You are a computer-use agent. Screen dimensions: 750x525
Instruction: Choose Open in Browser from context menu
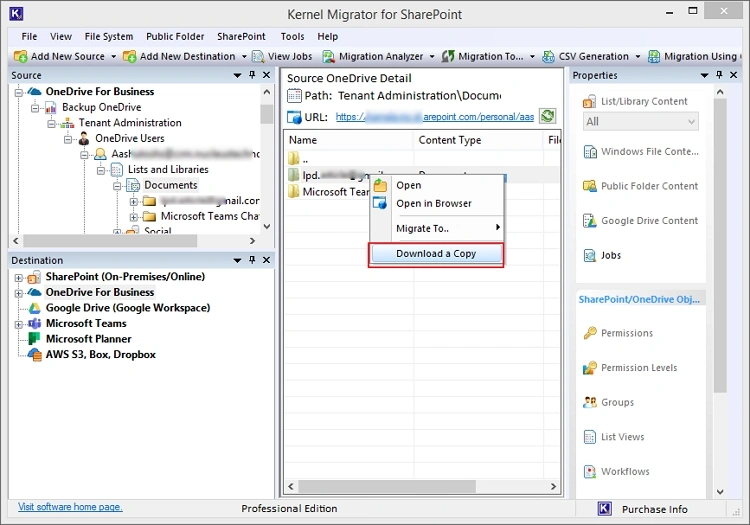click(437, 203)
